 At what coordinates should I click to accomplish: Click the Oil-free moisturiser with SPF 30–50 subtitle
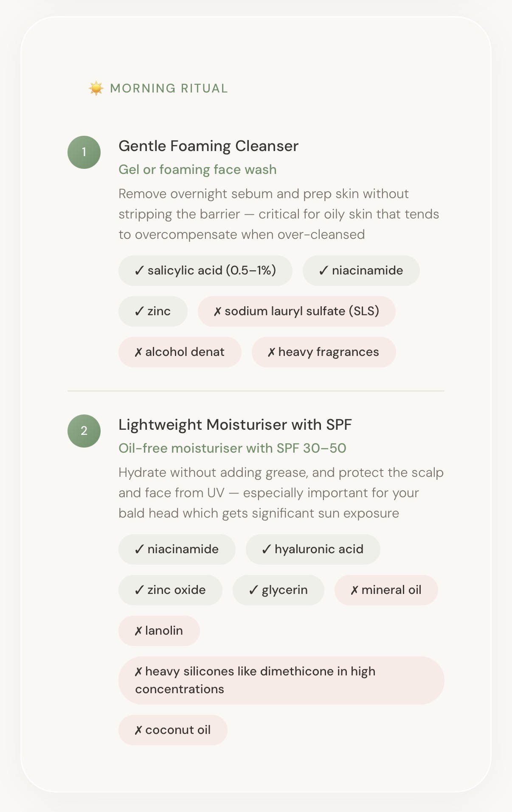click(x=232, y=448)
